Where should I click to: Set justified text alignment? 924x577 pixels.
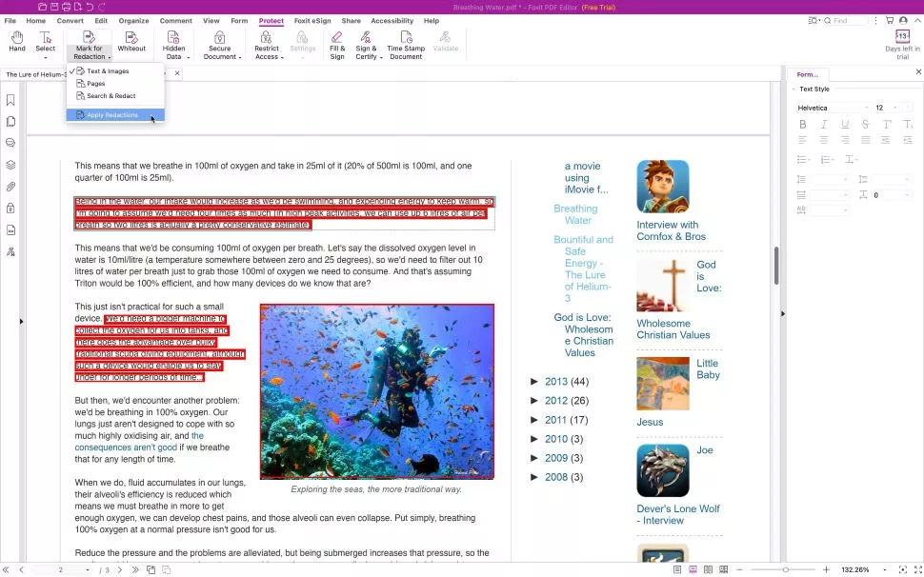(x=865, y=140)
